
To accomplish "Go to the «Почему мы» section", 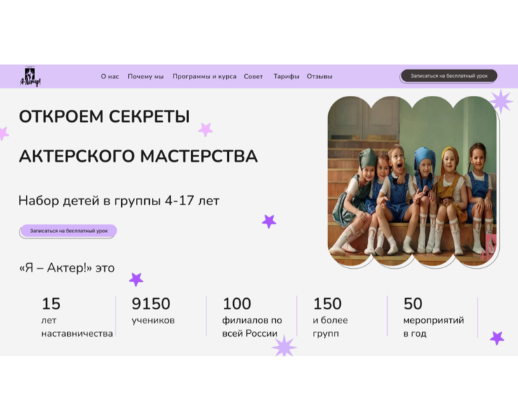I will 146,76.
